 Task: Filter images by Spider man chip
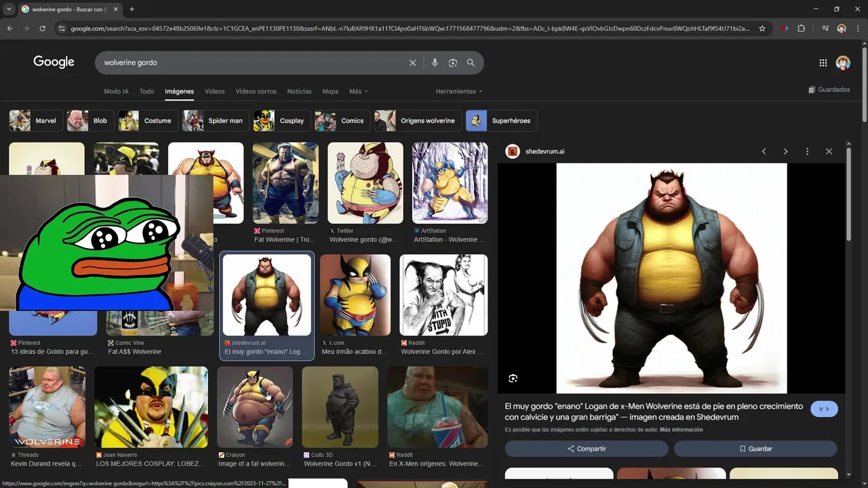pos(216,121)
